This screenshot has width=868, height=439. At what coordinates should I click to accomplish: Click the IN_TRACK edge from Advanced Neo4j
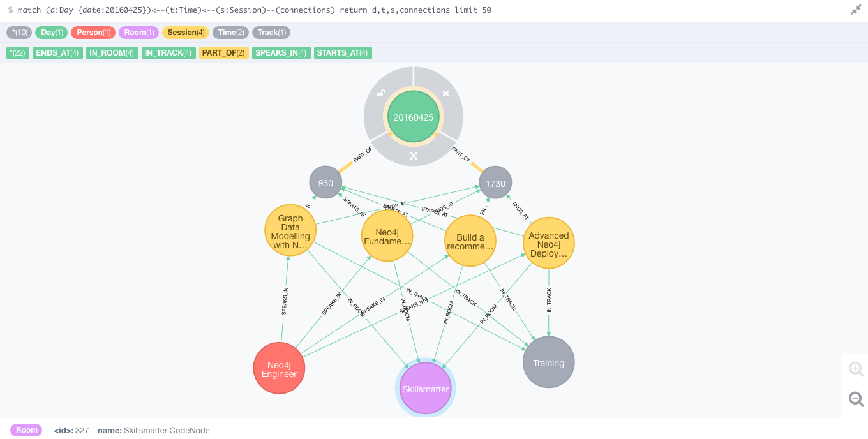click(x=549, y=300)
